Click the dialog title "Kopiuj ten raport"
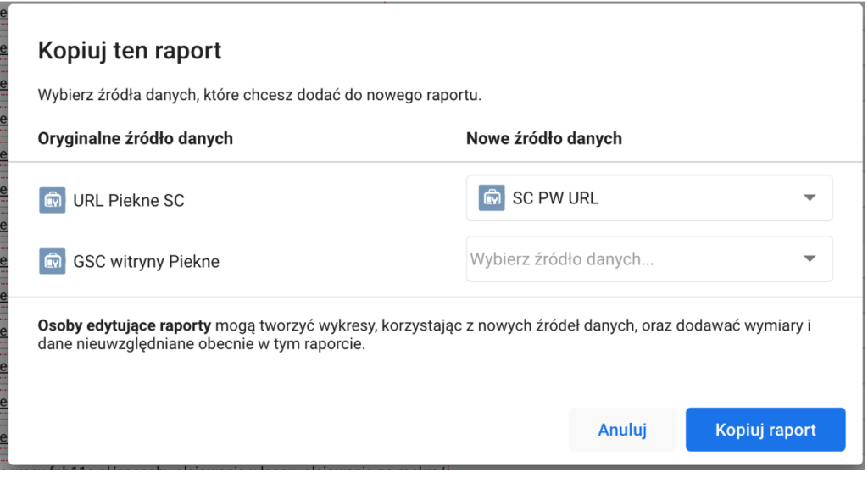The image size is (868, 478). (130, 51)
